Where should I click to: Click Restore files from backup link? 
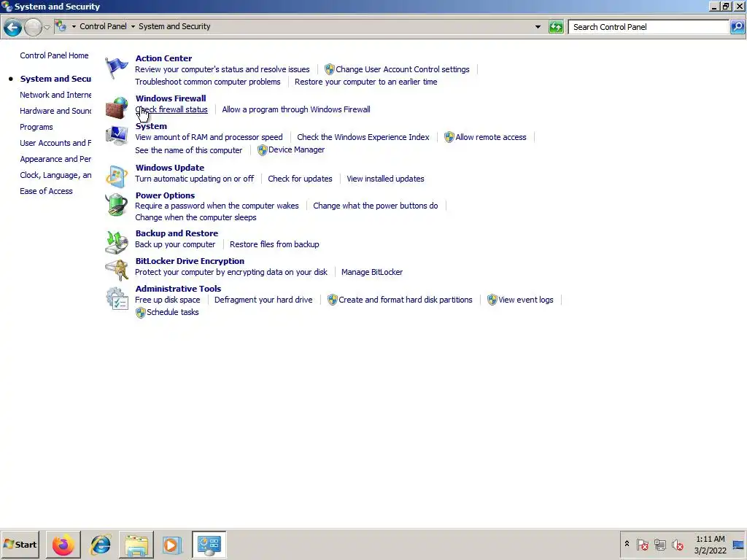tap(274, 244)
